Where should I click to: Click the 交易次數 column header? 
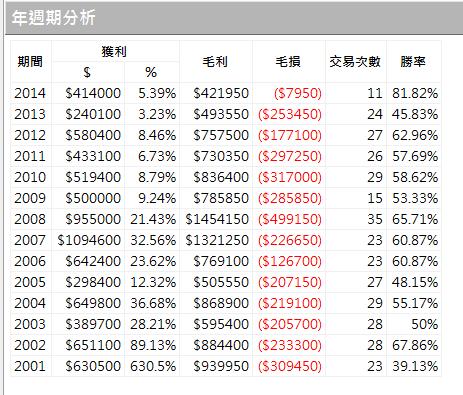[x=355, y=62]
